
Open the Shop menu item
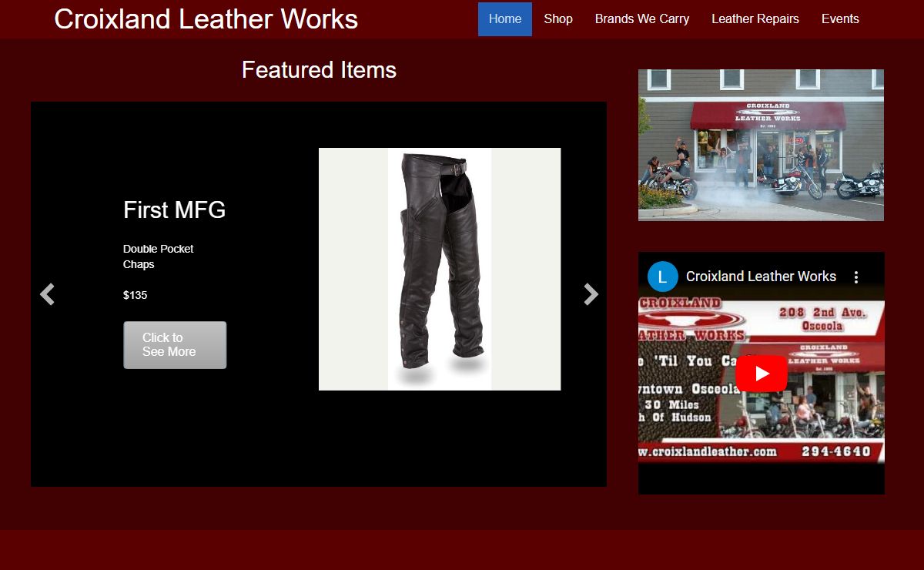click(558, 19)
